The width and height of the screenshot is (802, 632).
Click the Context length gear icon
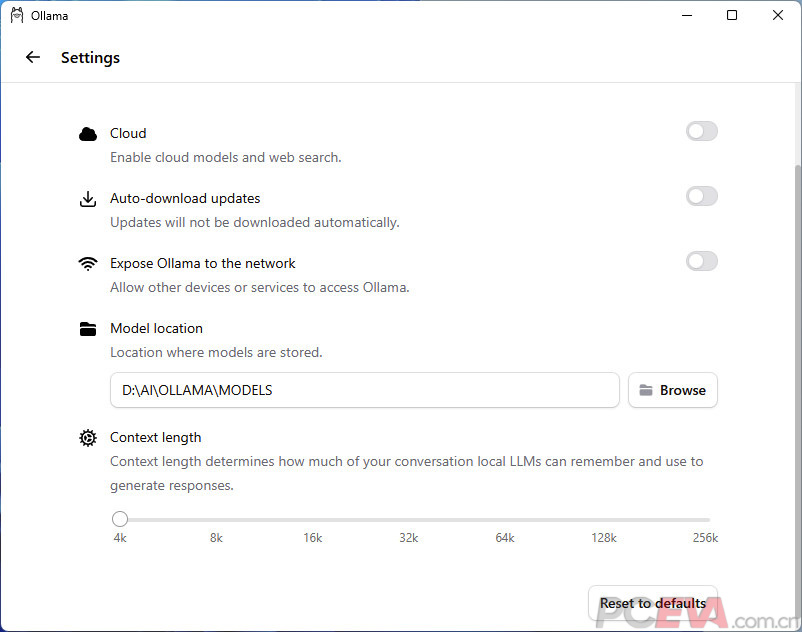pyautogui.click(x=88, y=438)
